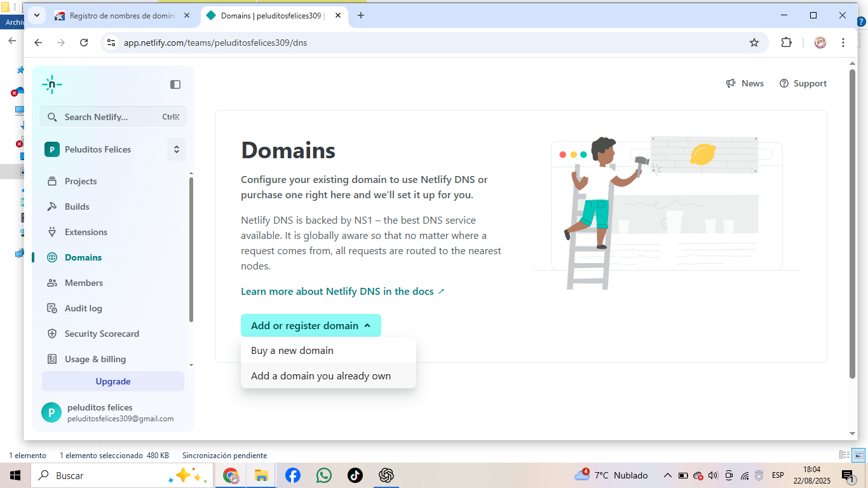The height and width of the screenshot is (488, 868).
Task: Go to Builds in the sidebar
Action: click(x=77, y=207)
